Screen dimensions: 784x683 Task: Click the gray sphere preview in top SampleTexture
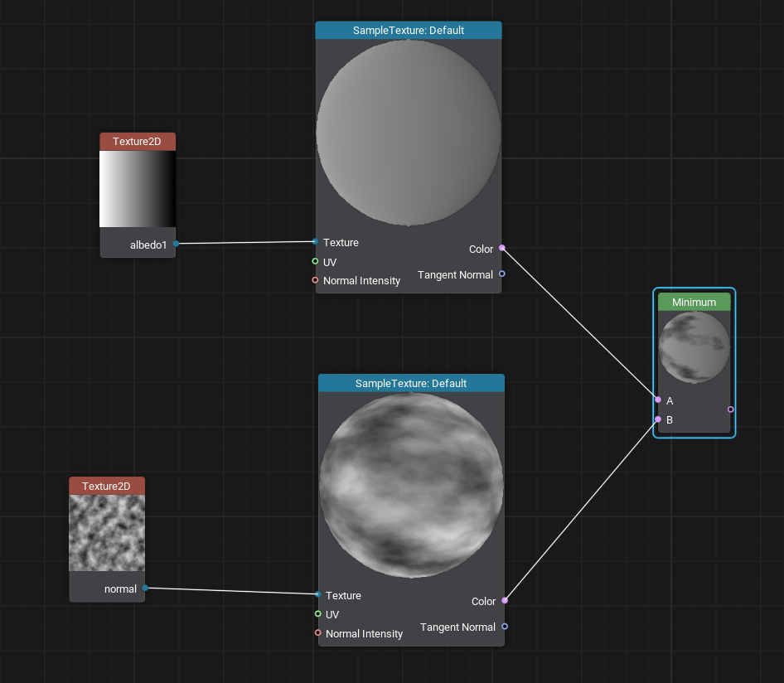(409, 133)
